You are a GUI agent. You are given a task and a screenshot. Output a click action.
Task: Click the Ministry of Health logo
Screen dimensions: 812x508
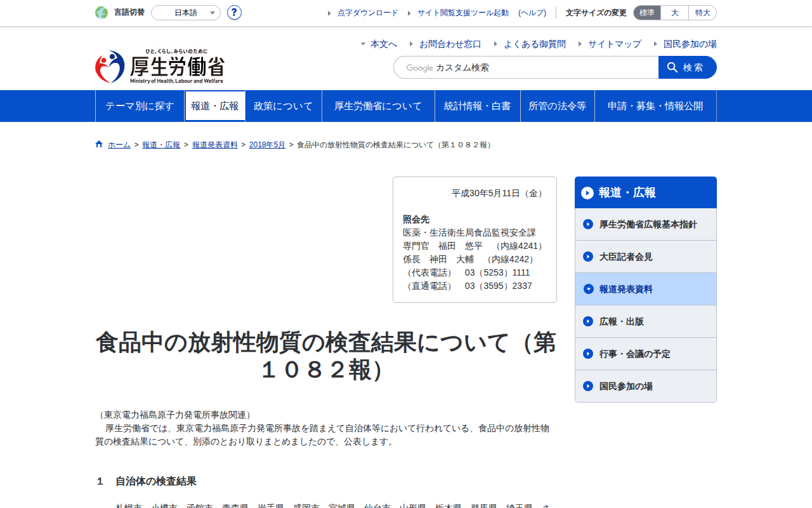pyautogui.click(x=160, y=67)
